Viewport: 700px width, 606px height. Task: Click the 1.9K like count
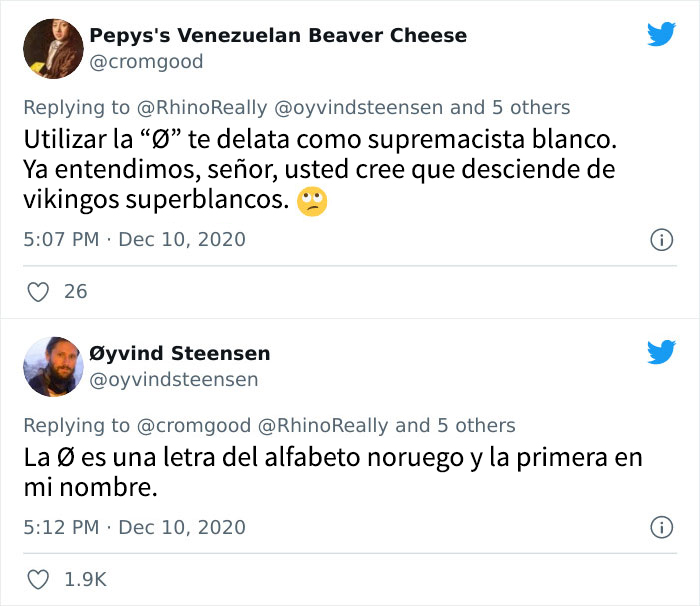85,579
